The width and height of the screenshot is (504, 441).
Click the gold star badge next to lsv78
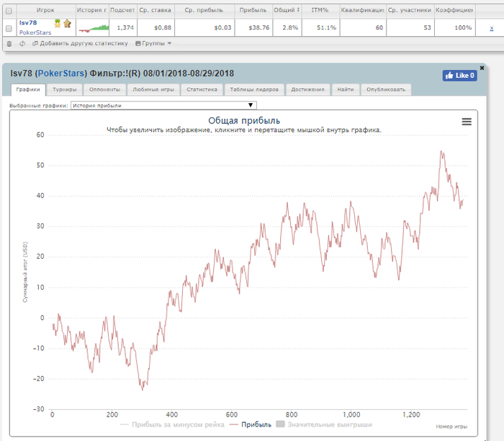[67, 23]
